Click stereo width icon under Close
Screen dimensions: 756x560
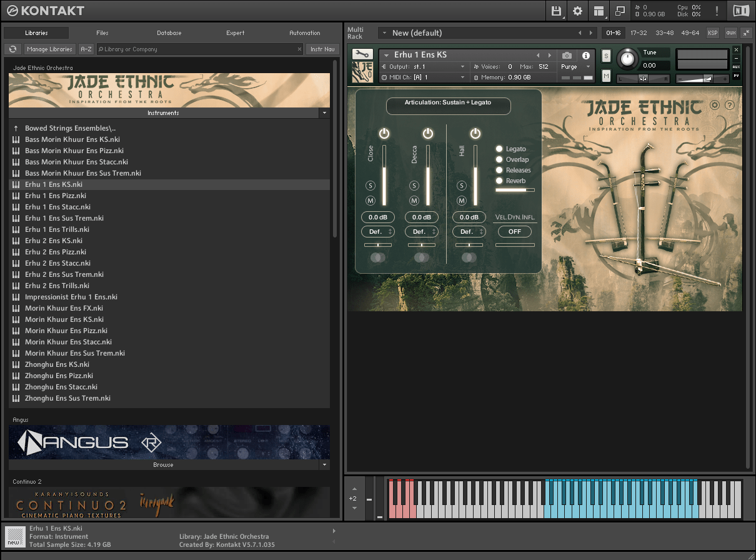pos(377,257)
